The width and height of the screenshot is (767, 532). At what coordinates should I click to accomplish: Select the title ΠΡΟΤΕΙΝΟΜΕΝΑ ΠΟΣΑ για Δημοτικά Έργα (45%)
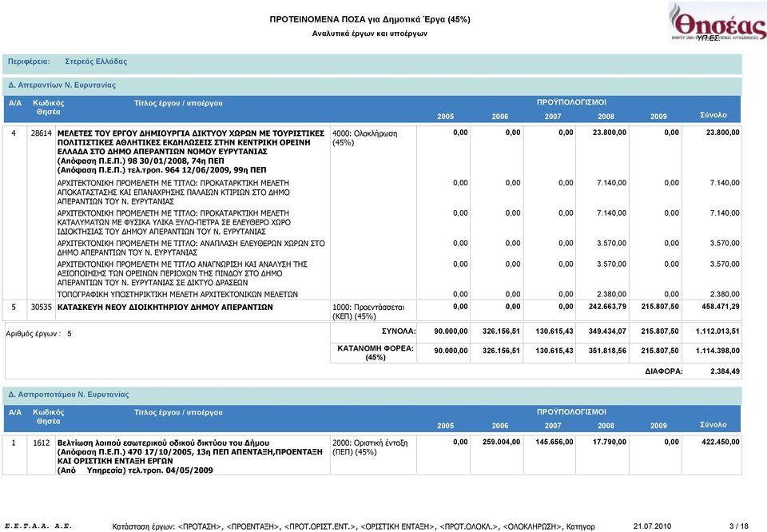(x=370, y=19)
